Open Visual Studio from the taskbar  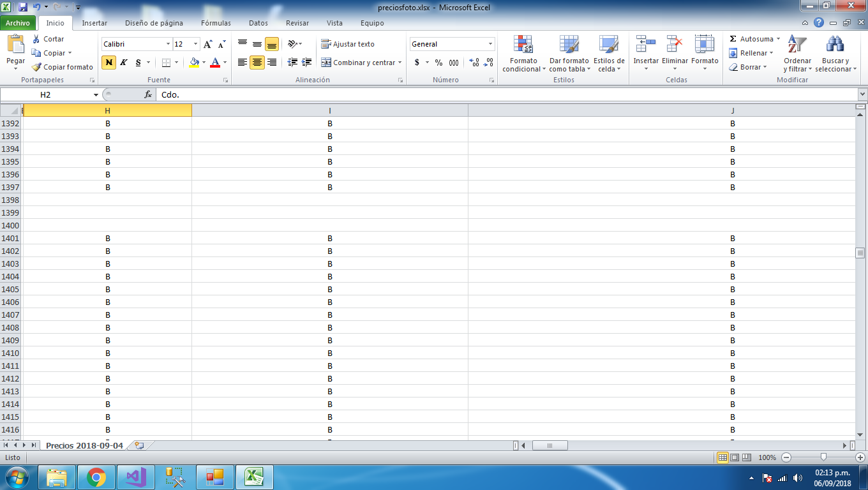[136, 477]
